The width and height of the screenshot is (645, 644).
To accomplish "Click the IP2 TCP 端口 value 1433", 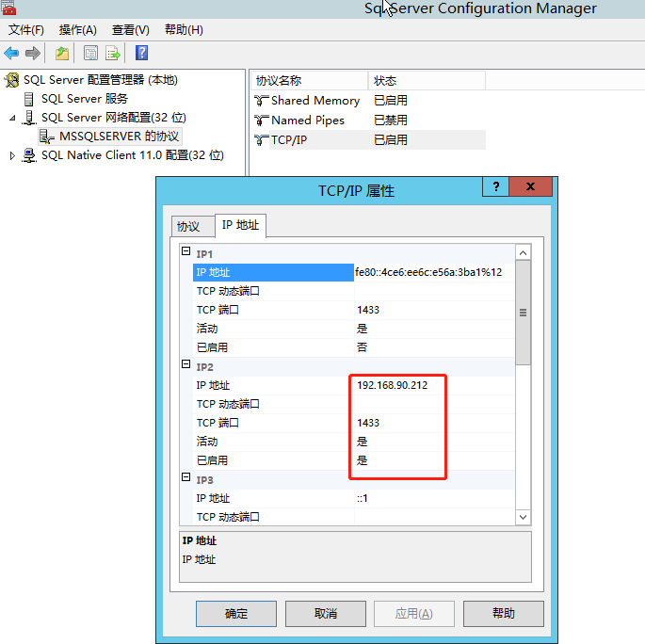I will (368, 423).
